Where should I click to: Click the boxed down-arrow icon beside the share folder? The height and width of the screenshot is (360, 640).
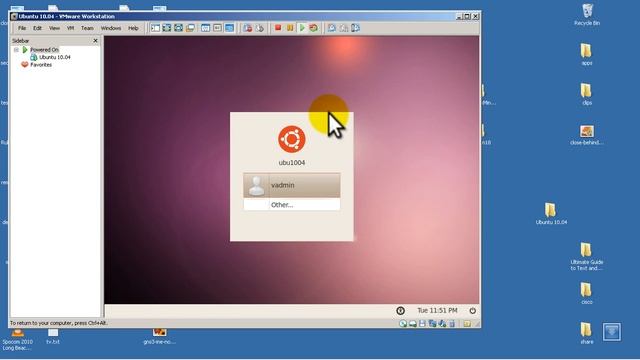tap(611, 332)
